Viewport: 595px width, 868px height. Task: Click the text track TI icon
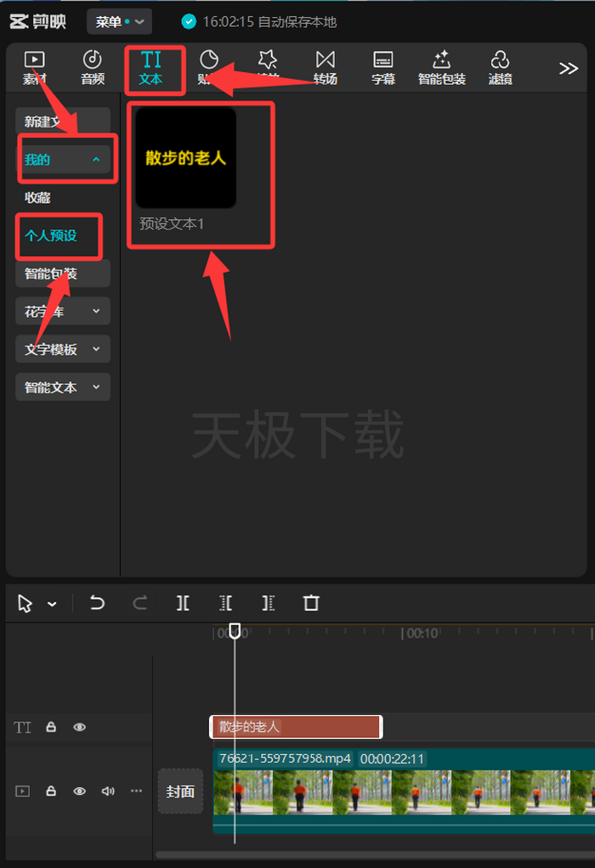point(22,727)
